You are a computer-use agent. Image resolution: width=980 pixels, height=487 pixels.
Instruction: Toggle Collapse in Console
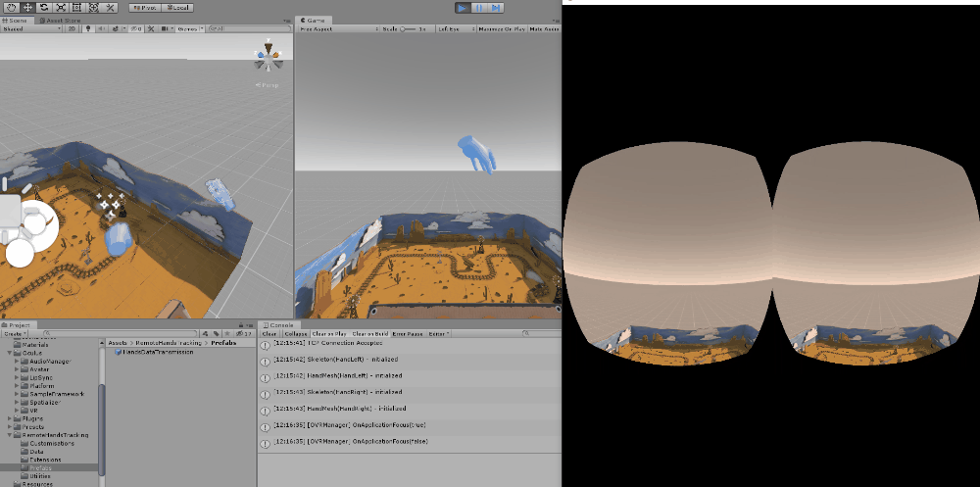(296, 334)
